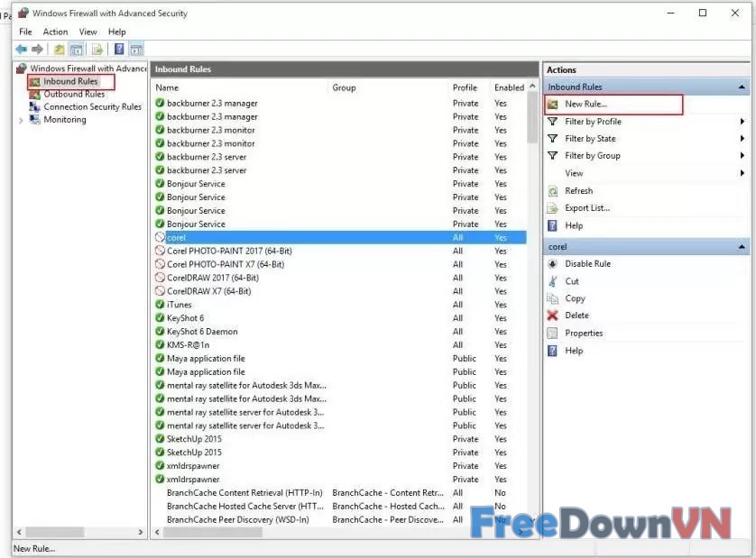Click the Back arrow toolbar icon
This screenshot has height=558, width=756.
[21, 49]
